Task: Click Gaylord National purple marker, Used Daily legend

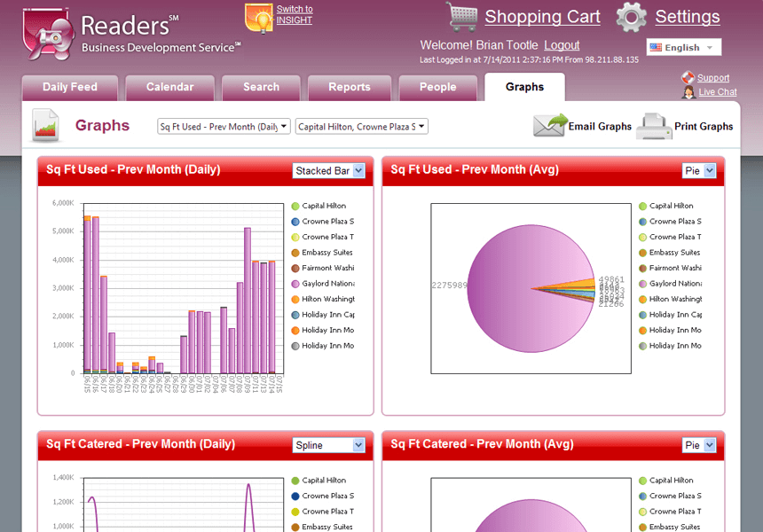Action: click(x=295, y=284)
